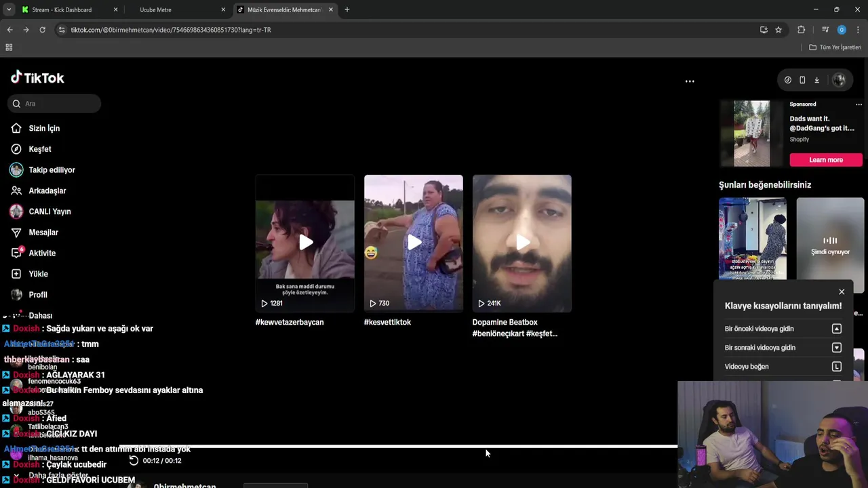
Task: Open first recommended video under Şunları beğenebilirsiniz
Action: pyautogui.click(x=753, y=239)
